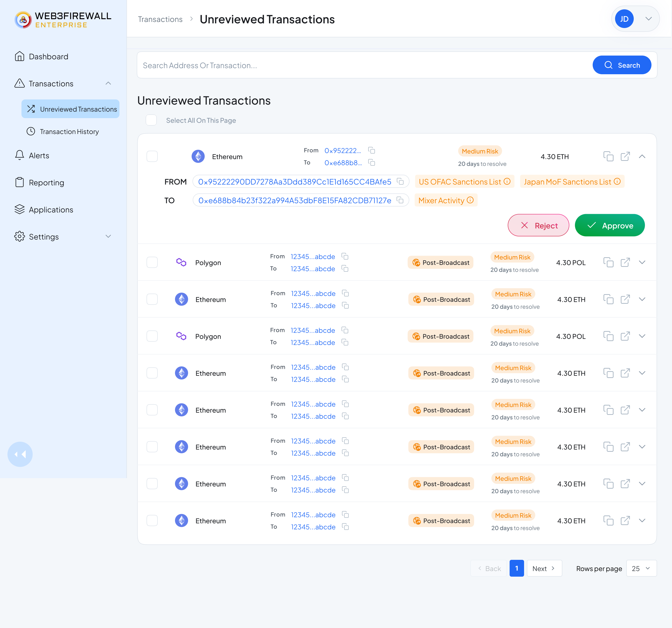Viewport: 672px width, 628px height.
Task: Select Unreviewed Transactions in sidebar
Action: click(x=70, y=109)
